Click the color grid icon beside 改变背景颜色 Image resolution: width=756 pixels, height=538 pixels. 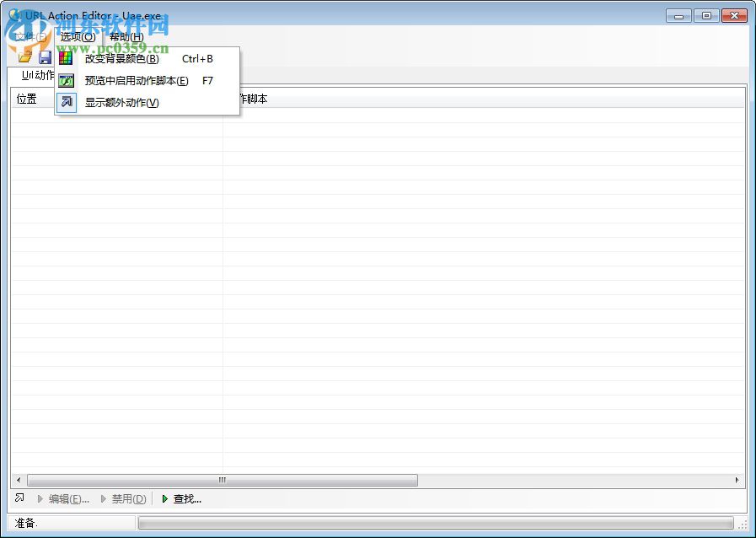pos(66,58)
